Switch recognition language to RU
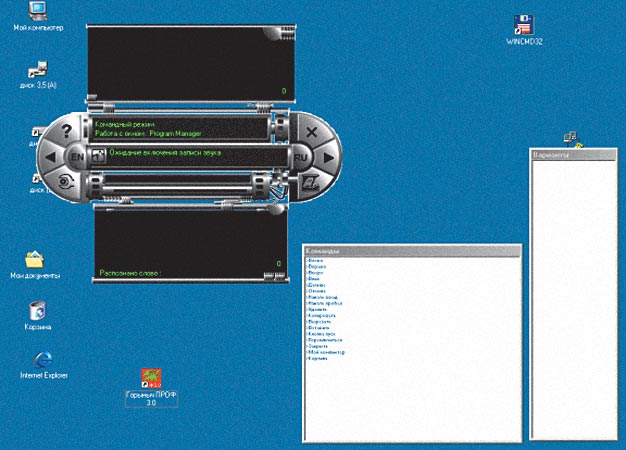This screenshot has width=626, height=450. point(299,157)
